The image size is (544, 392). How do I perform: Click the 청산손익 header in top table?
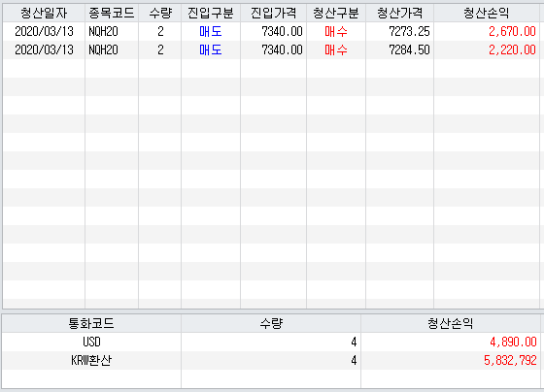click(x=487, y=14)
